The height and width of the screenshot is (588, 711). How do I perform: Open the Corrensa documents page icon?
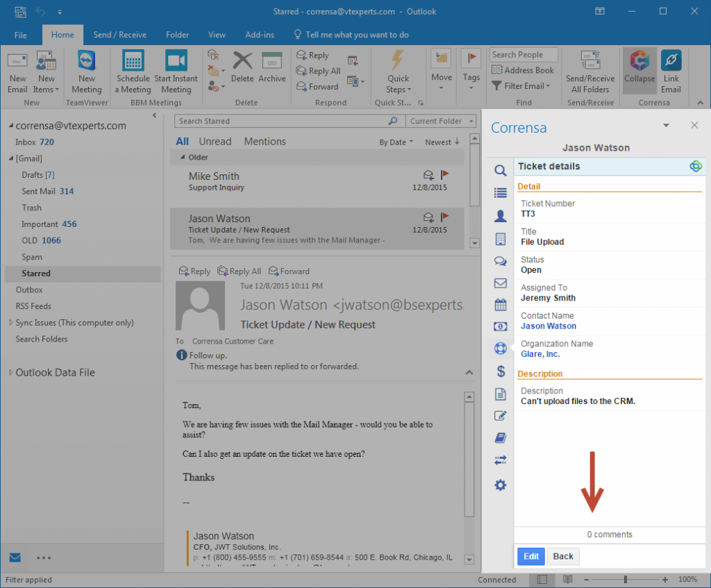(x=500, y=394)
